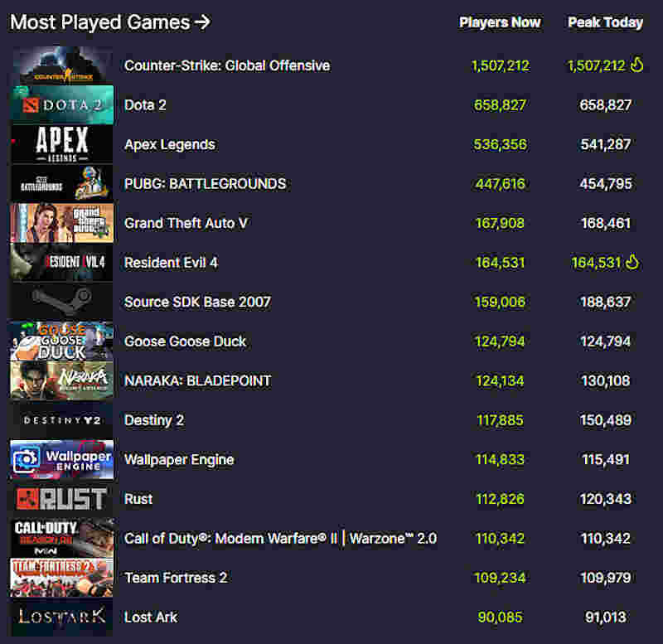Screen dimensions: 663x644
Task: Select Destiny 2's peak today value 150,489
Action: point(606,420)
